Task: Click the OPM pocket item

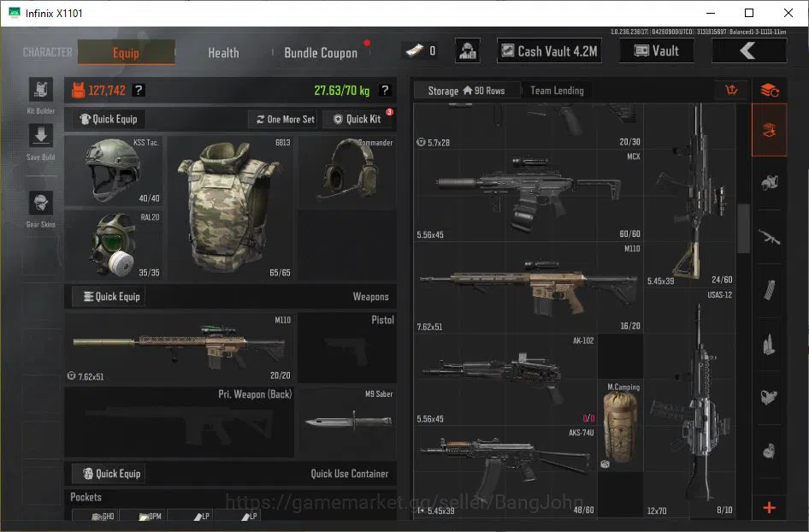Action: pyautogui.click(x=143, y=516)
